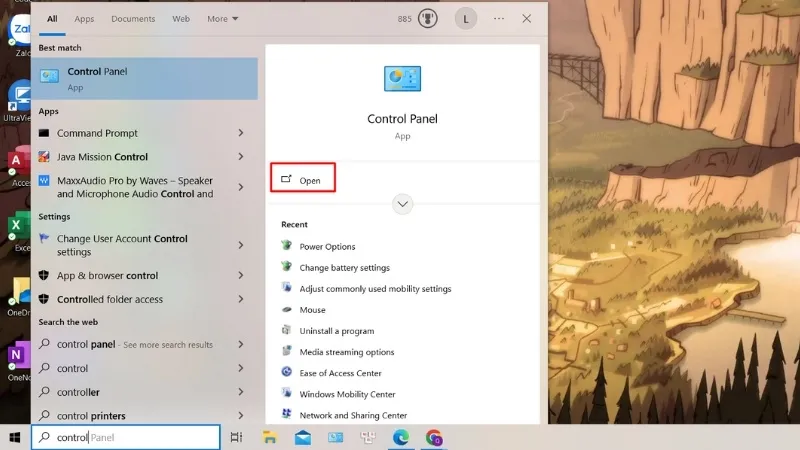Expand the Java Mission Control arrow
The image size is (800, 450).
coord(241,157)
